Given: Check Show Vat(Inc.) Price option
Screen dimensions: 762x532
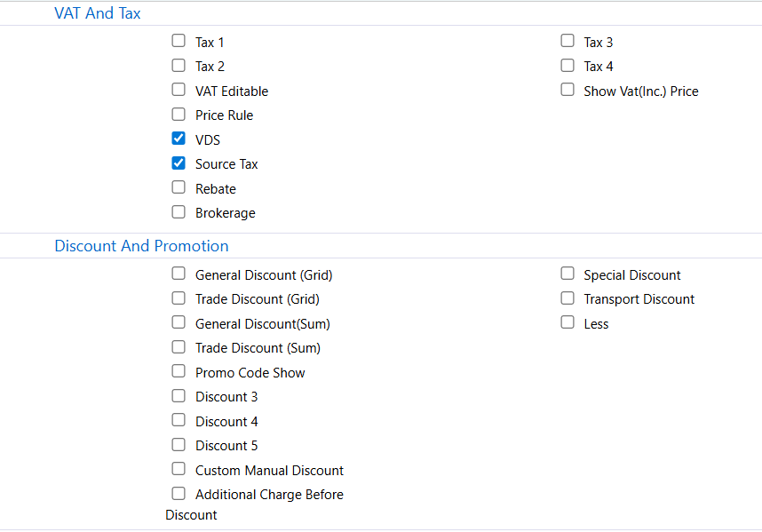Looking at the screenshot, I should tap(568, 90).
